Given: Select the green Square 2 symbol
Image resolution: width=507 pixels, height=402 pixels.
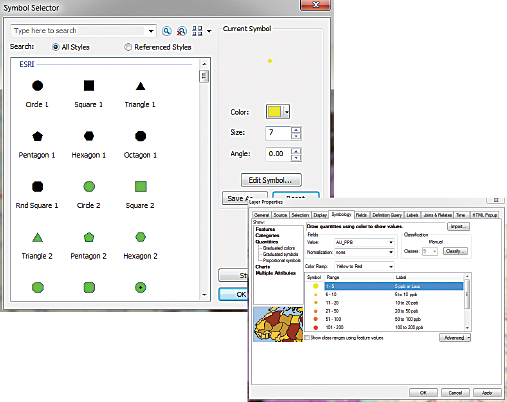Looking at the screenshot, I should [141, 187].
